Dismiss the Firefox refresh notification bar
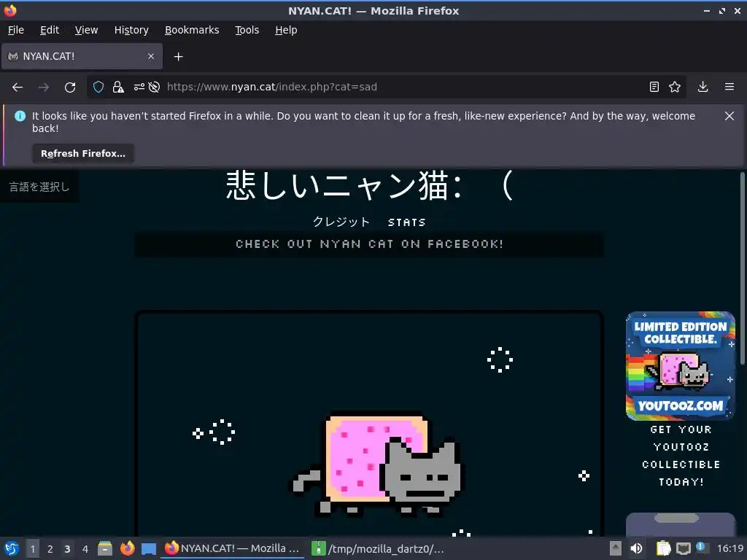The width and height of the screenshot is (747, 560). [x=729, y=116]
